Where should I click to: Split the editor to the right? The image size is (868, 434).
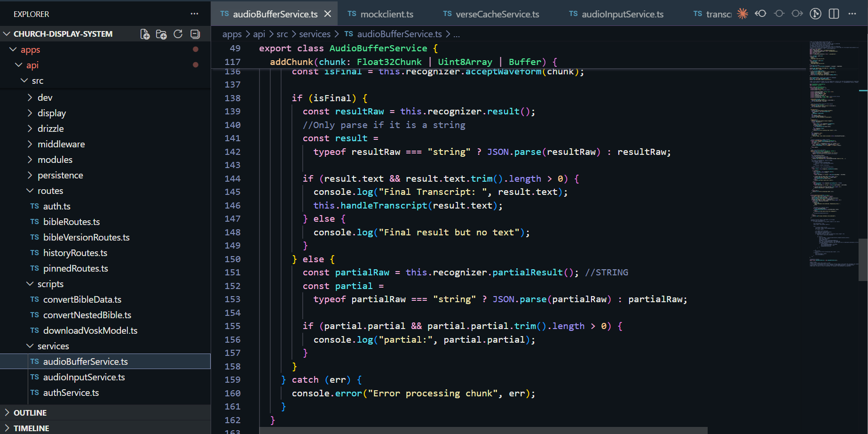point(834,14)
